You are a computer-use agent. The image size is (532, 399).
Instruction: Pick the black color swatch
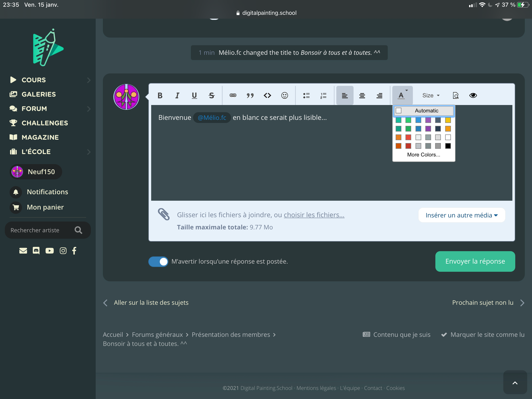pyautogui.click(x=448, y=146)
